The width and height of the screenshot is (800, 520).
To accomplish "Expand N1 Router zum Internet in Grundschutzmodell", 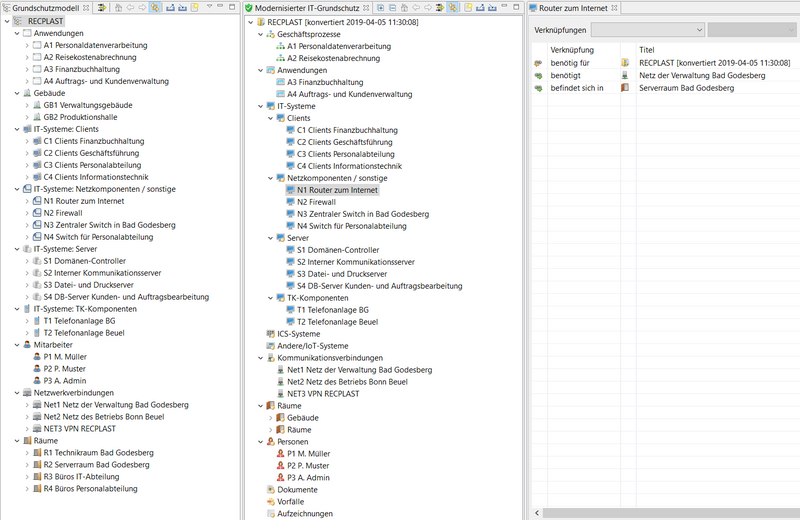I will (x=27, y=201).
